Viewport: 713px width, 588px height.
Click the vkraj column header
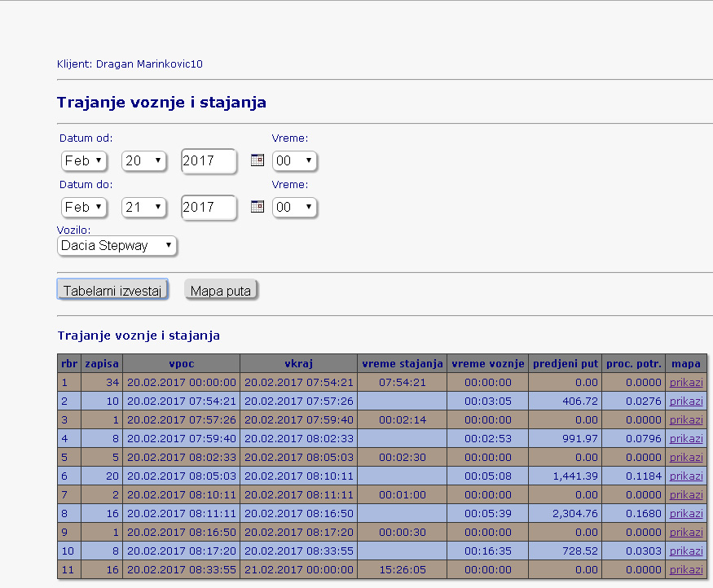pos(299,363)
